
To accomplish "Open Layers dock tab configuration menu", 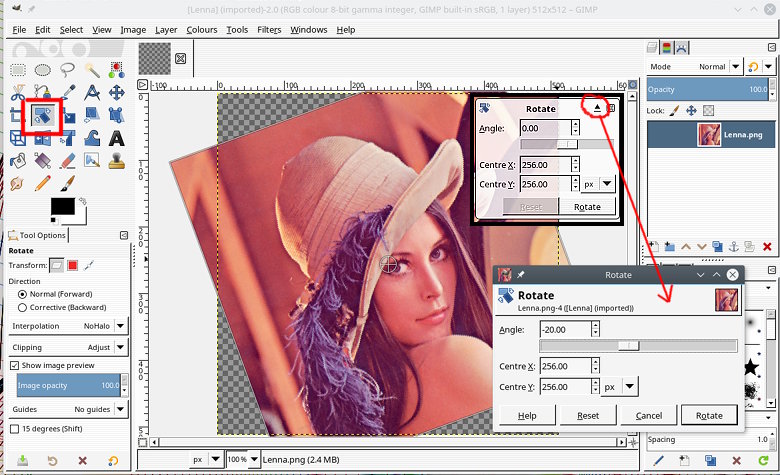I will (x=772, y=47).
